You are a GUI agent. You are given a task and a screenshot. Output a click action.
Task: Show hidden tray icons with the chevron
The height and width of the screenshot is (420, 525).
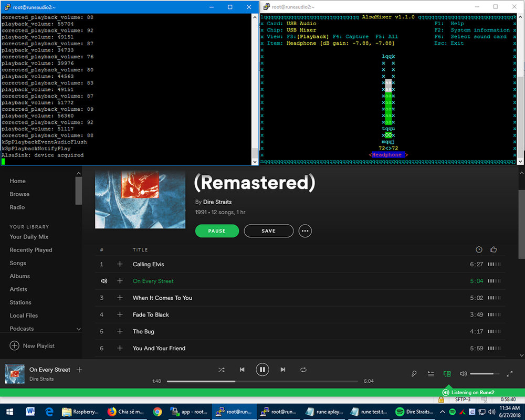pyautogui.click(x=443, y=412)
